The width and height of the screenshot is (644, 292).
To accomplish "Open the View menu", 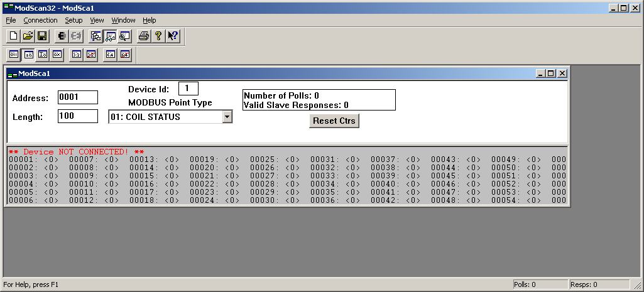I will [x=97, y=20].
